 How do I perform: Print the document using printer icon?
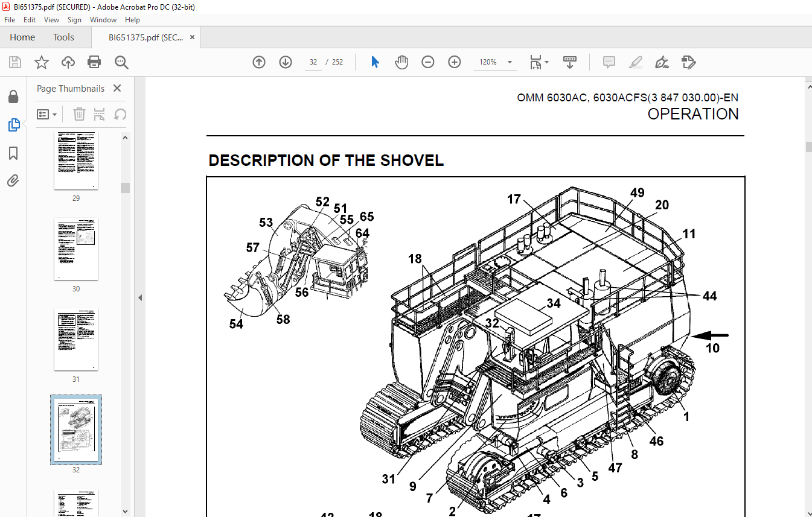(94, 62)
